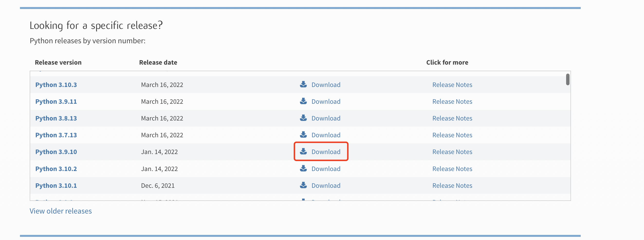Click Download text for Python 3.9.11

click(x=326, y=102)
